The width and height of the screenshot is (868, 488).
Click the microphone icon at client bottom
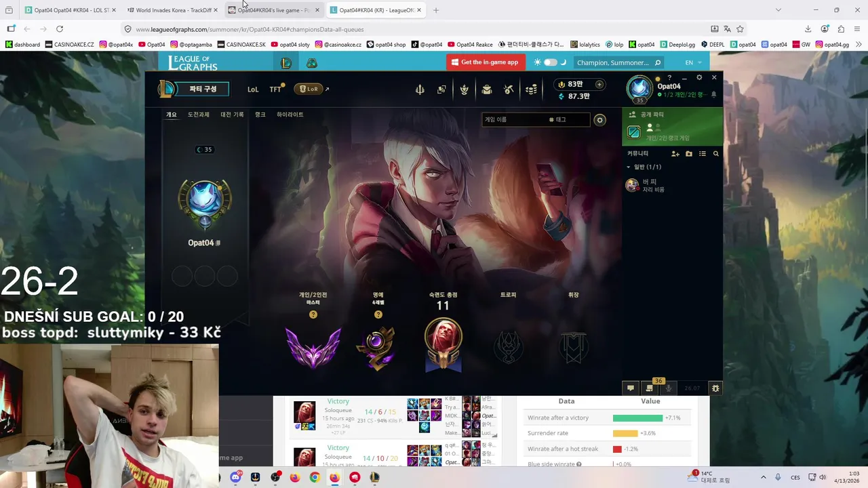[669, 388]
